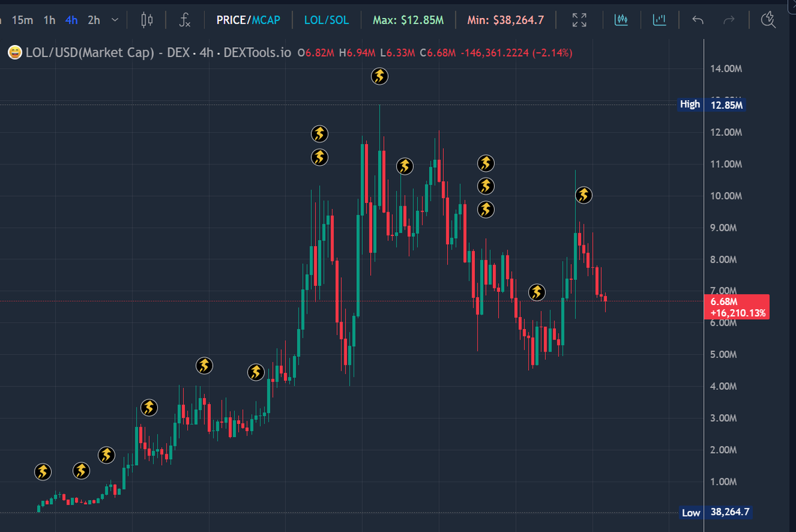Select the 15m timeframe

pyautogui.click(x=22, y=20)
